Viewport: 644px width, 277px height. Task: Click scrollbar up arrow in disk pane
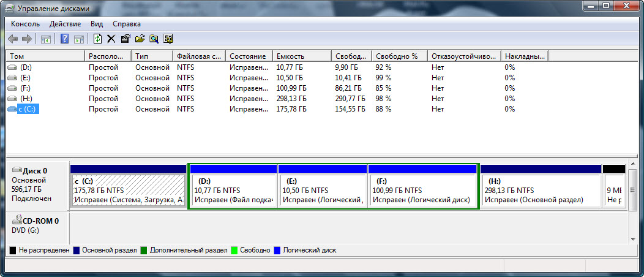pos(632,164)
